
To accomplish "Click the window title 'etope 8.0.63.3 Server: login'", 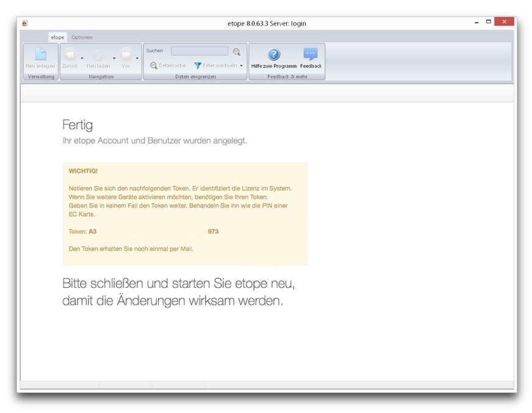I will 267,23.
